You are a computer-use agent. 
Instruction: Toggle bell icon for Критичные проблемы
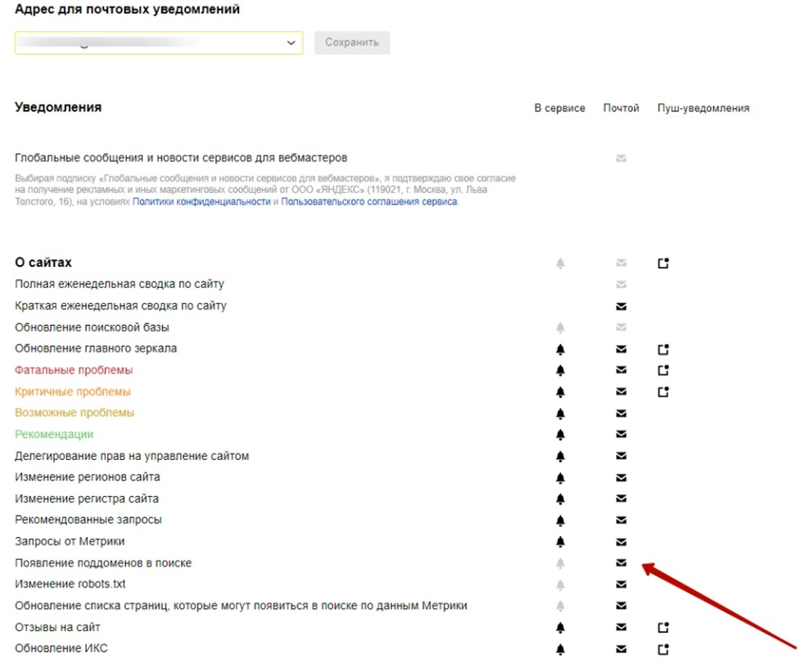coord(561,392)
